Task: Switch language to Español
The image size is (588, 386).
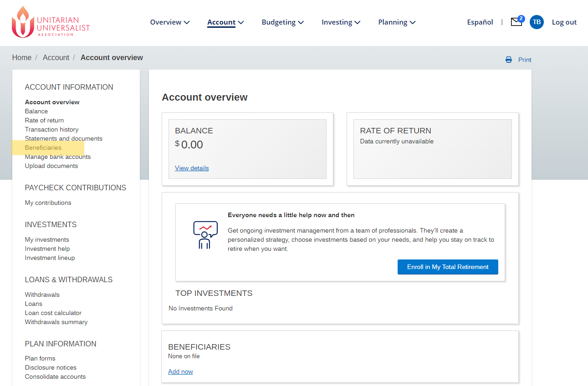Action: [x=480, y=22]
